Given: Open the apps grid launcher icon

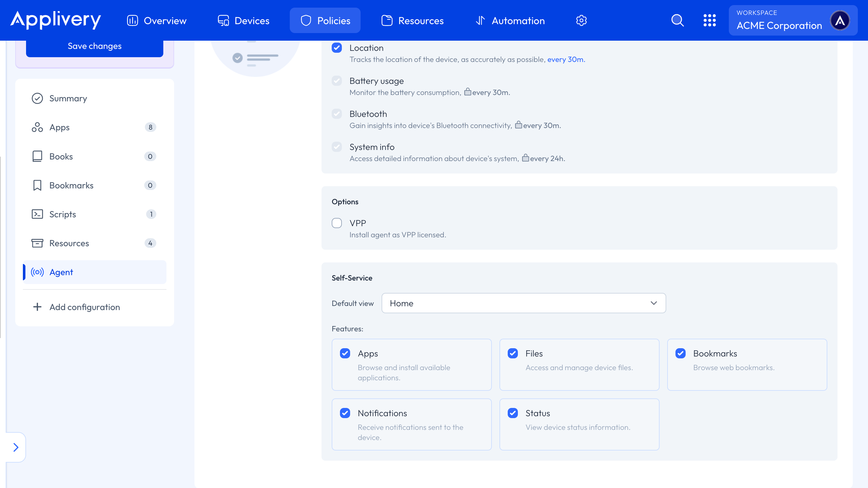Looking at the screenshot, I should click(x=709, y=21).
